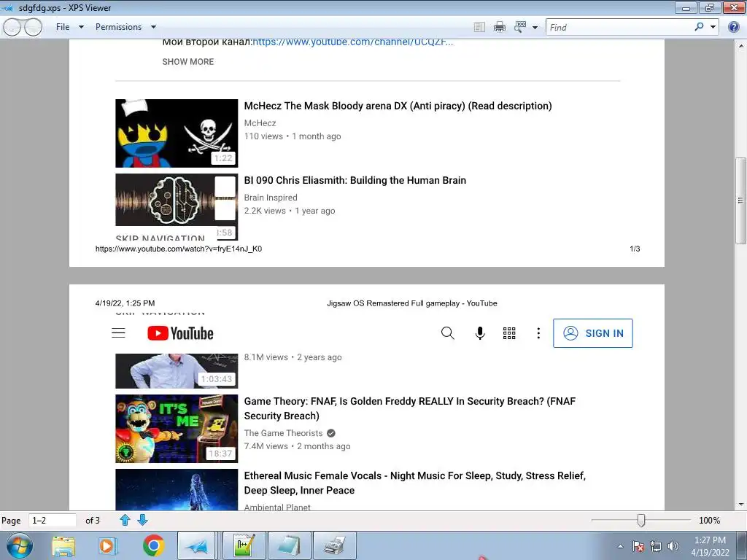
Task: Click the YouTube hamburger menu icon
Action: pos(118,332)
